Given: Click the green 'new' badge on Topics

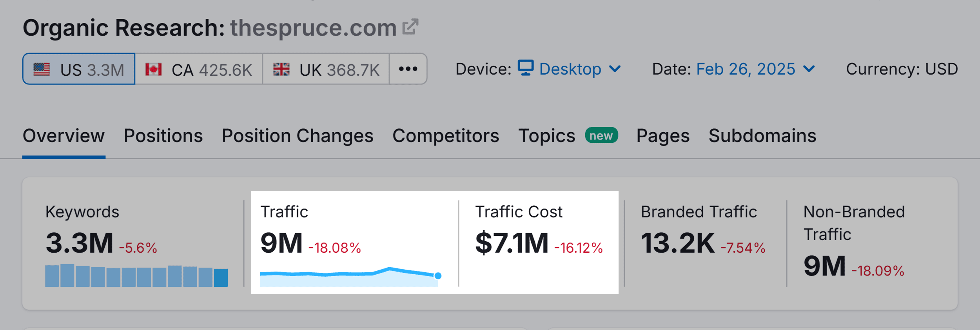Looking at the screenshot, I should (601, 135).
